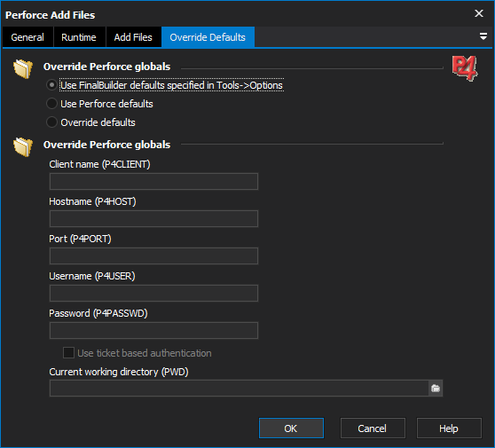
Task: Focus the Hostname (P4HOST) field
Action: (153, 218)
